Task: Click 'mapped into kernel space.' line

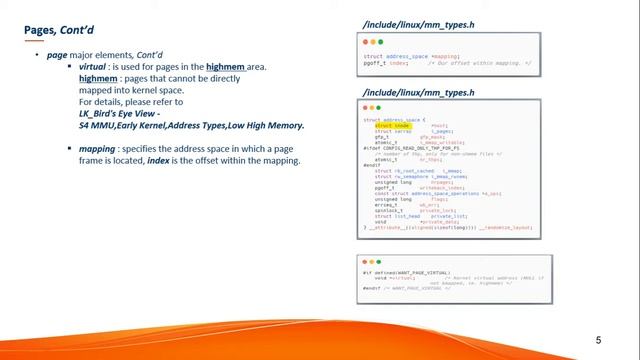Action: click(131, 90)
